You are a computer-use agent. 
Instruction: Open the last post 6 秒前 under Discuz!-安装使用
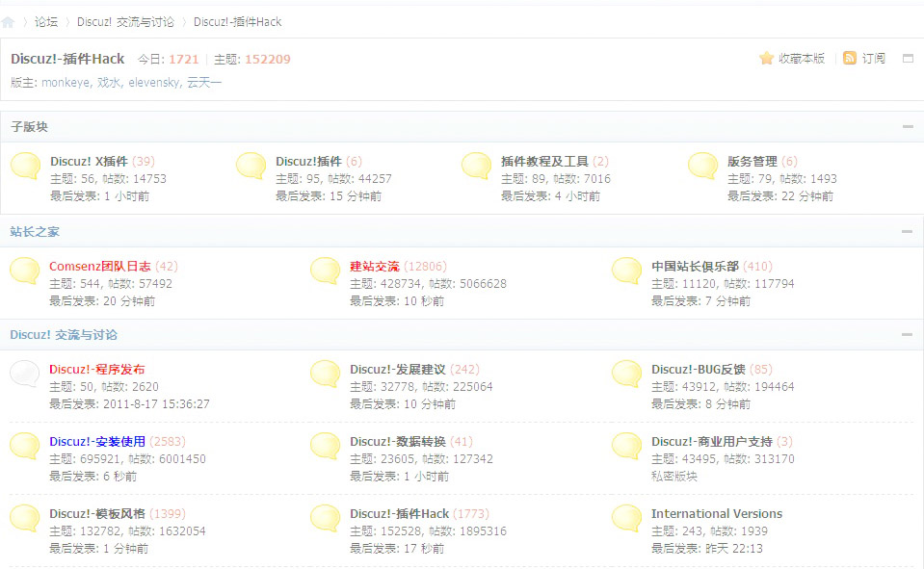pyautogui.click(x=120, y=477)
